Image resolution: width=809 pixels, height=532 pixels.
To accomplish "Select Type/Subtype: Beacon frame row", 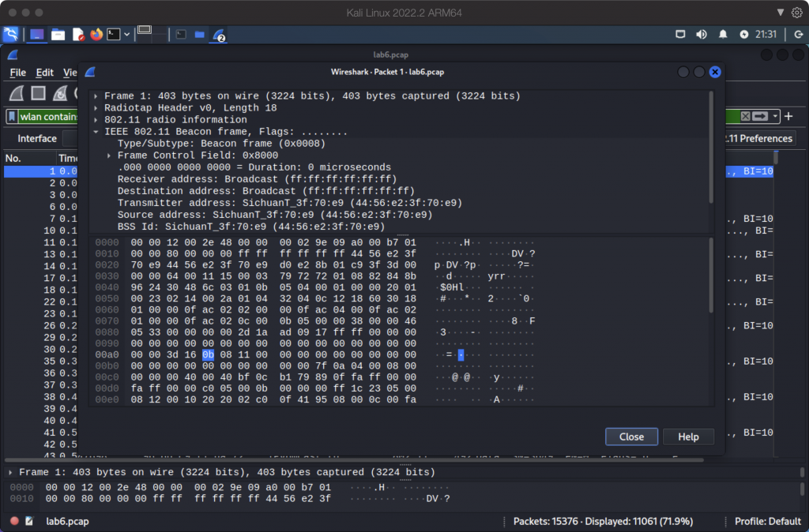I will click(221, 144).
